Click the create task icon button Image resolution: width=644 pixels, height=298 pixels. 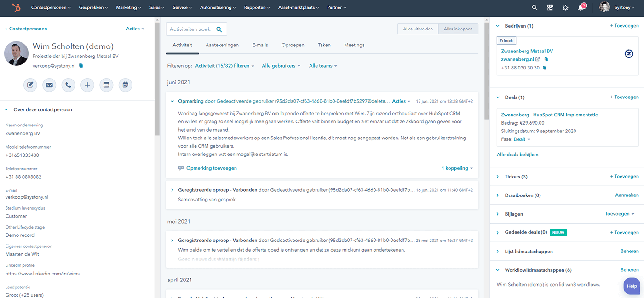click(106, 85)
